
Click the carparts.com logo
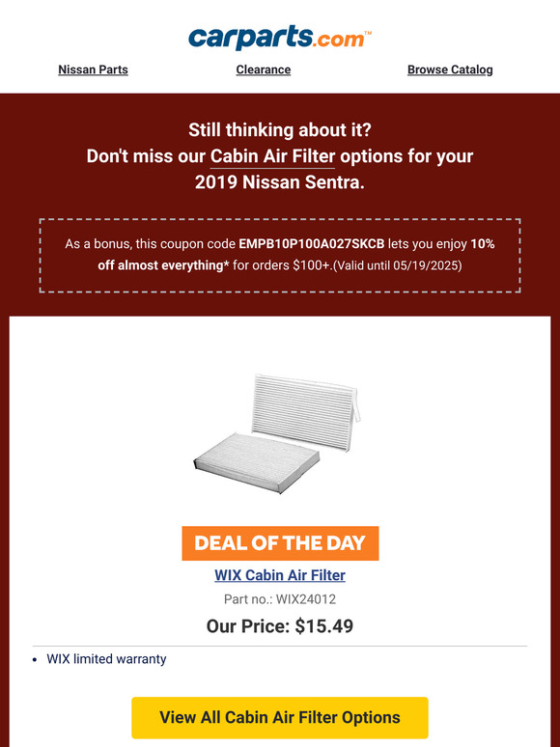[280, 38]
